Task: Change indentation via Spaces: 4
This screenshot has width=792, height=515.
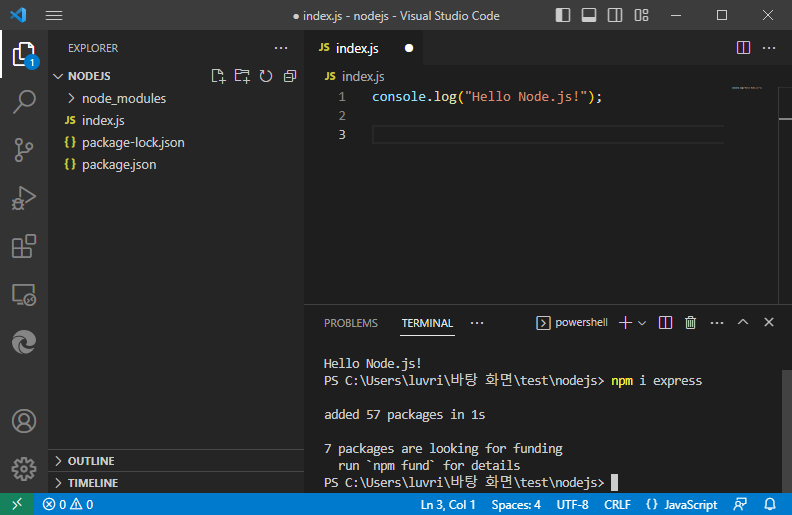Action: pos(516,504)
